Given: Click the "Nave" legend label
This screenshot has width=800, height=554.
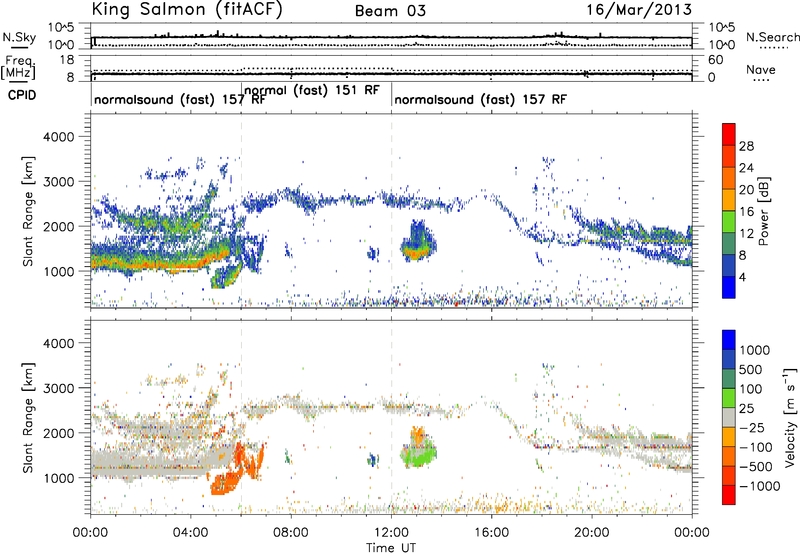Looking at the screenshot, I should click(x=760, y=70).
